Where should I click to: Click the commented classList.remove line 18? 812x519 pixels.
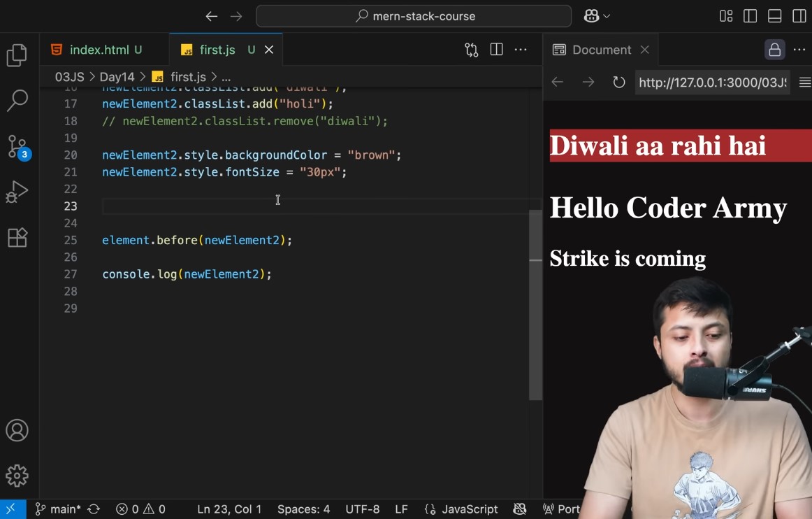245,121
